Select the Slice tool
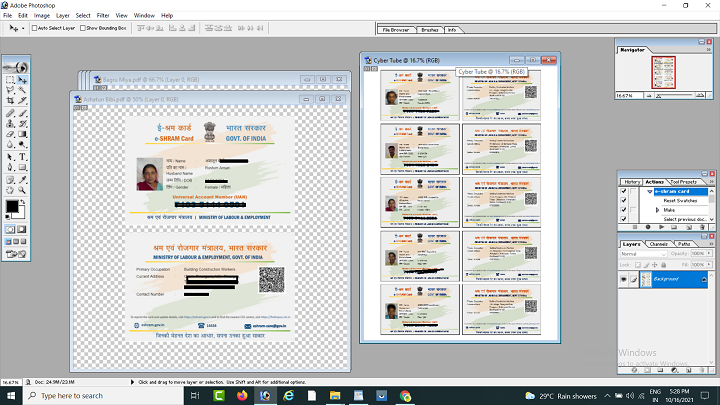The height and width of the screenshot is (405, 720). coord(22,100)
